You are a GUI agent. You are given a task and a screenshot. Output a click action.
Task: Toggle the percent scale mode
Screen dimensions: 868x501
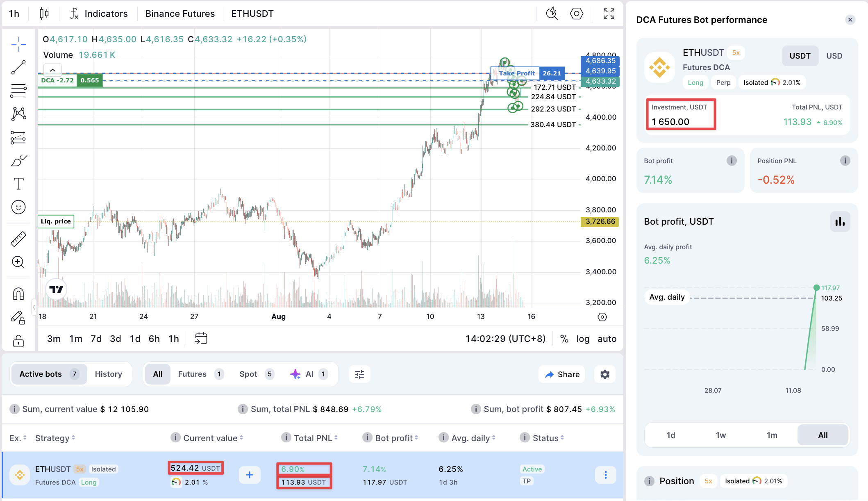click(x=564, y=339)
